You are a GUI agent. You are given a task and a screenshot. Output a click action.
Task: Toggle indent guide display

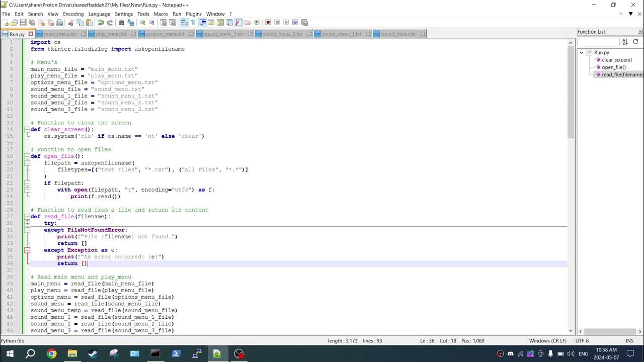(x=202, y=22)
